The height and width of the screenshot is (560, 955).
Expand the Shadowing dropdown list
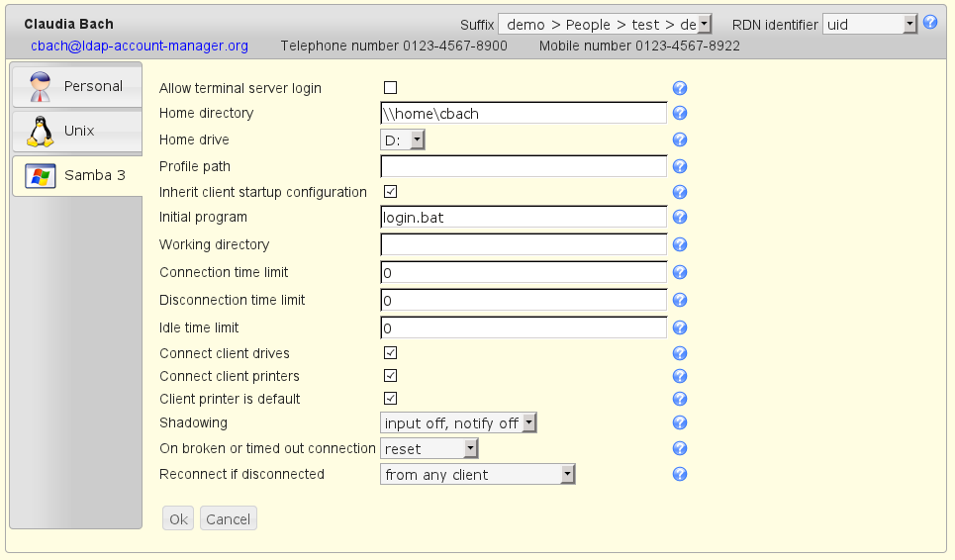pos(458,423)
